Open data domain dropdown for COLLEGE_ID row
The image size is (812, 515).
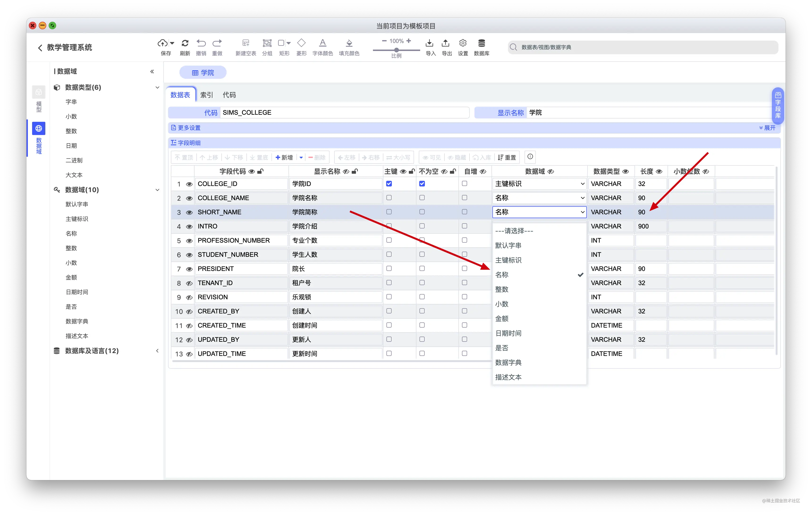point(539,184)
